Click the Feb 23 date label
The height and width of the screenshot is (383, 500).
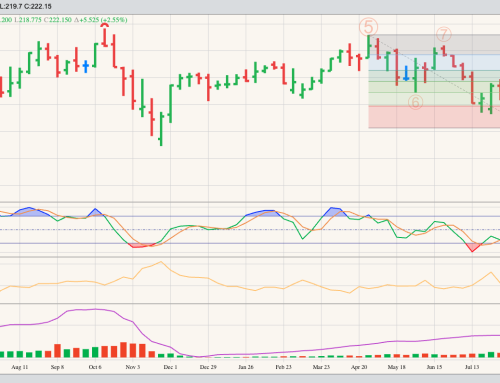click(284, 367)
